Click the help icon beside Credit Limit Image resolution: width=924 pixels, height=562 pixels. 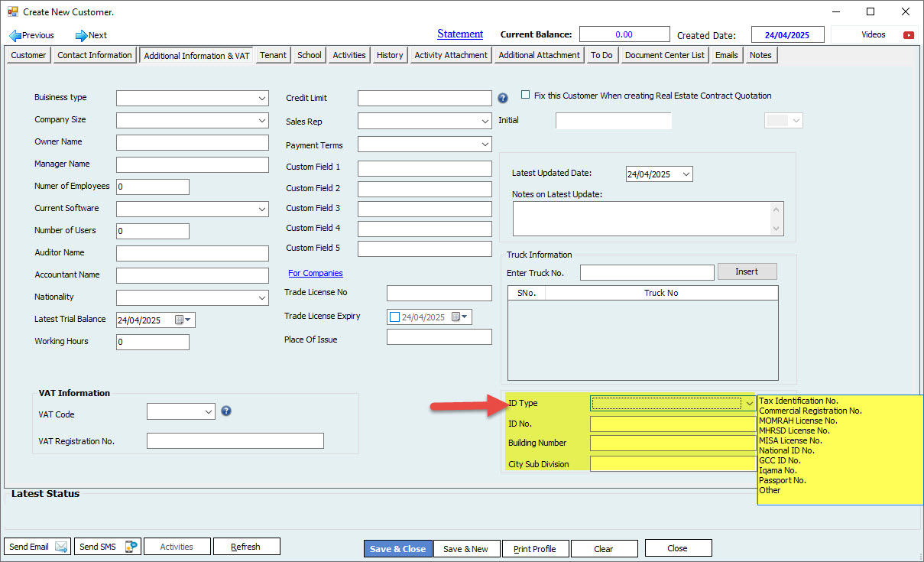coord(503,98)
